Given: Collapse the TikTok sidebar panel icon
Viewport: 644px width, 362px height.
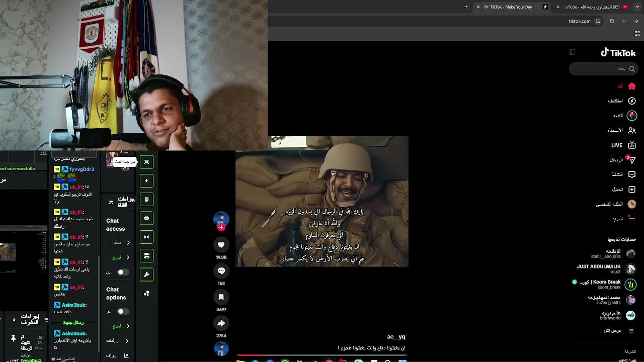Looking at the screenshot, I should 572,52.
